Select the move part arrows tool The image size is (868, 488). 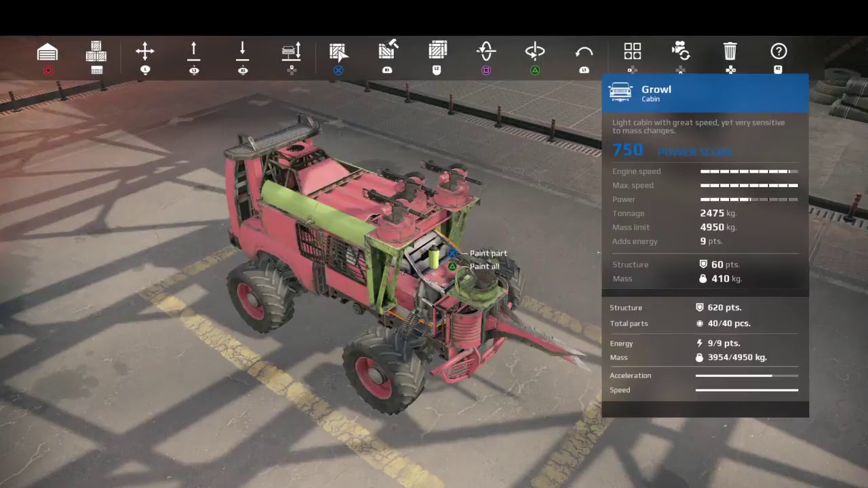[x=144, y=52]
